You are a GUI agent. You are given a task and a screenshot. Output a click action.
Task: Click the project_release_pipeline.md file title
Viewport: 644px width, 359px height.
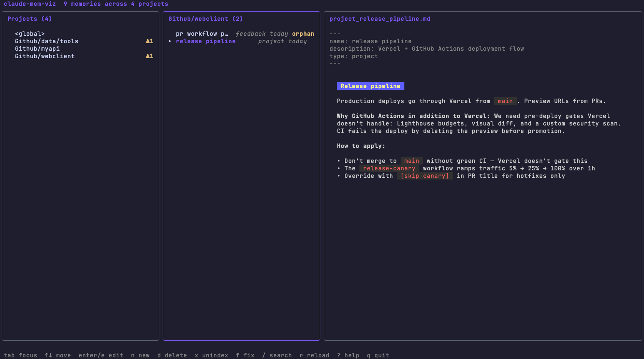[x=380, y=19]
